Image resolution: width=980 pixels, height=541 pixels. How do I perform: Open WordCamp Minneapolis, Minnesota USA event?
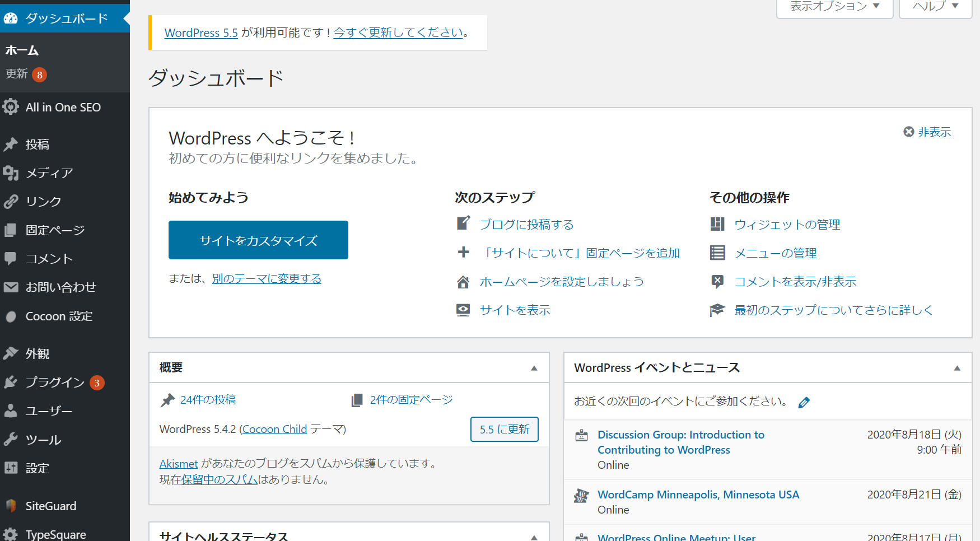pos(698,495)
